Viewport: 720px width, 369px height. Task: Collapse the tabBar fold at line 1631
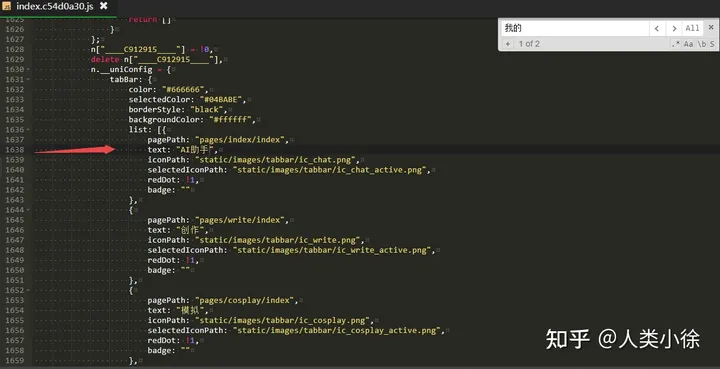point(28,79)
